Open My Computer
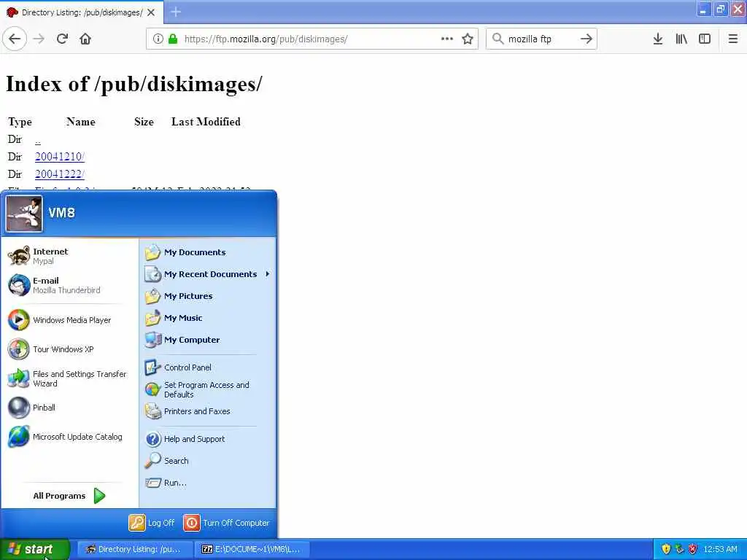747x560 pixels. (x=208, y=340)
